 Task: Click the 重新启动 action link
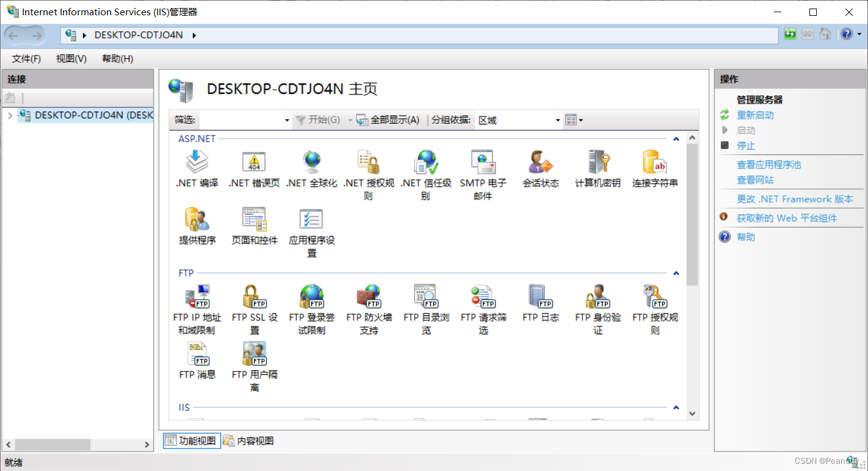click(755, 115)
